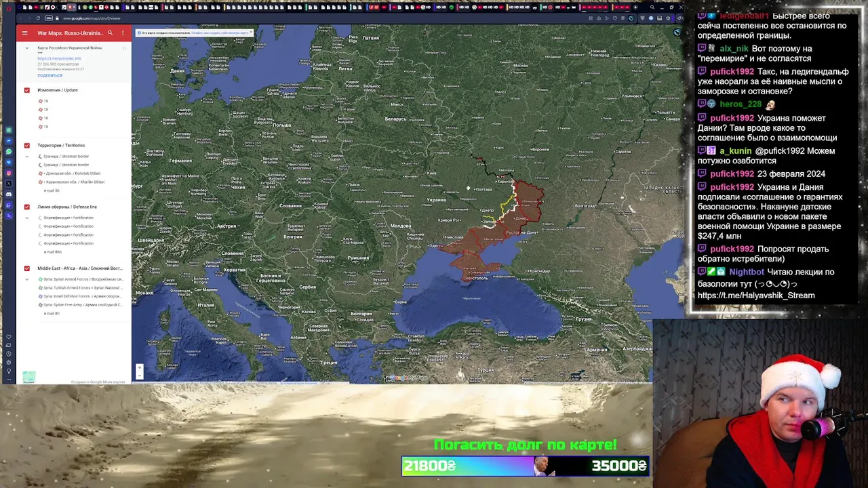Close the user-created map notice

251,31
